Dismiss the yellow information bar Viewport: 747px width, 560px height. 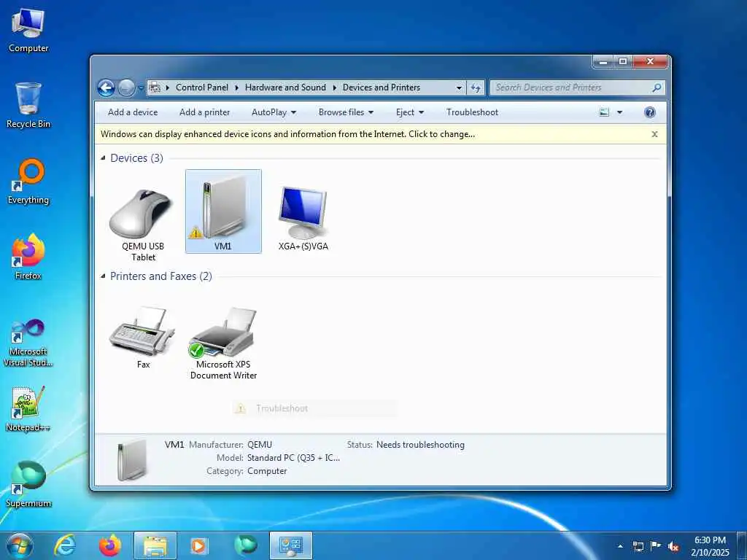(x=654, y=134)
